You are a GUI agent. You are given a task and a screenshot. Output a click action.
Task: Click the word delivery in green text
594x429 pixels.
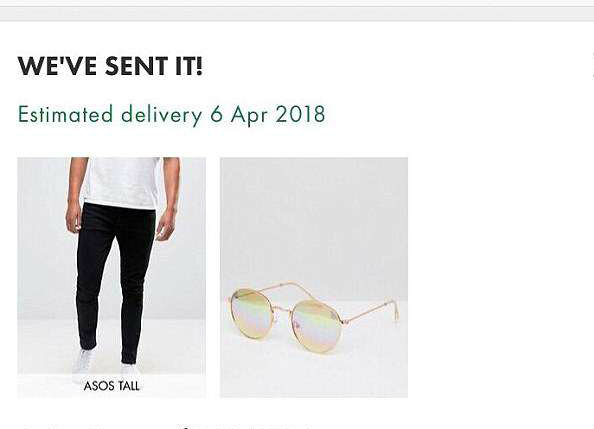(162, 115)
